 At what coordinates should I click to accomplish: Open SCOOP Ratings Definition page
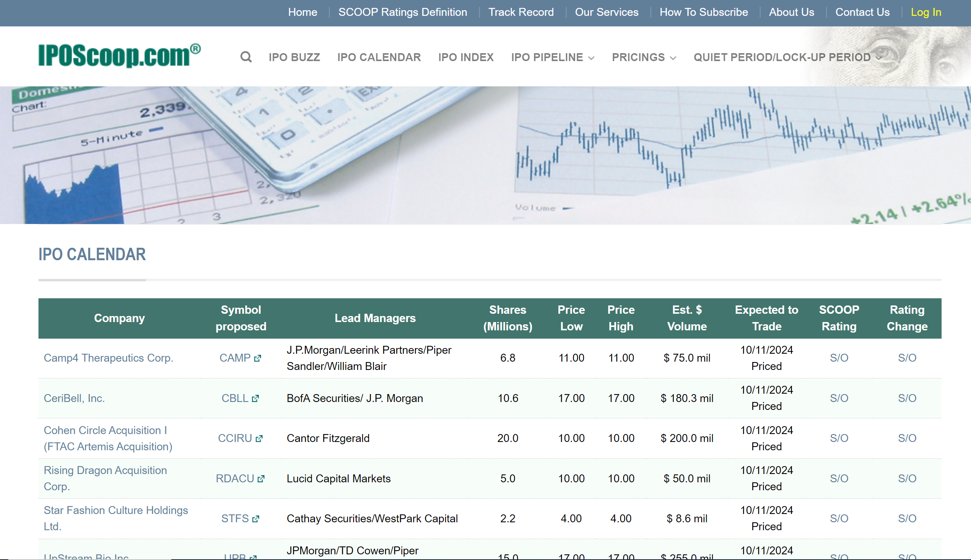coord(403,12)
